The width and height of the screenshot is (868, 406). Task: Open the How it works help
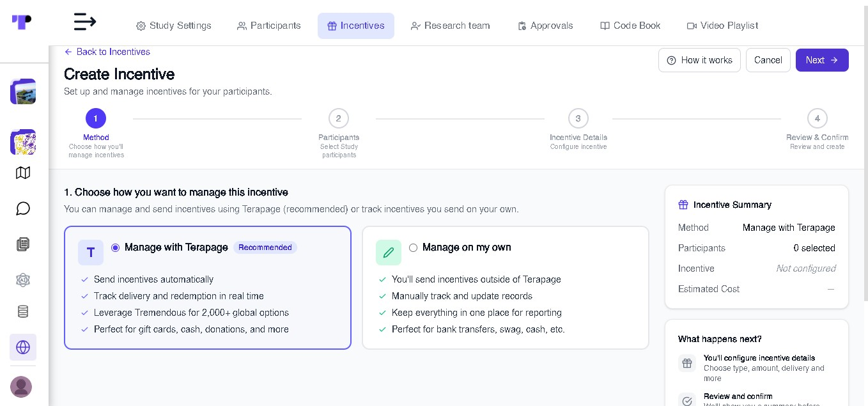pyautogui.click(x=699, y=60)
